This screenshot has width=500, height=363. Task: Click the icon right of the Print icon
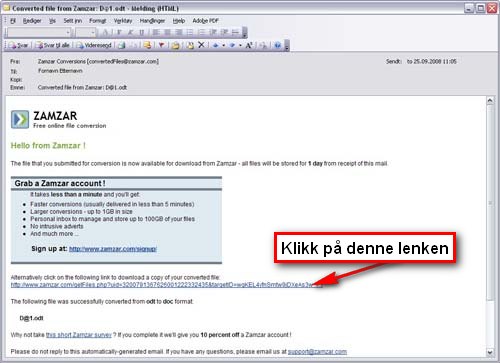(134, 45)
